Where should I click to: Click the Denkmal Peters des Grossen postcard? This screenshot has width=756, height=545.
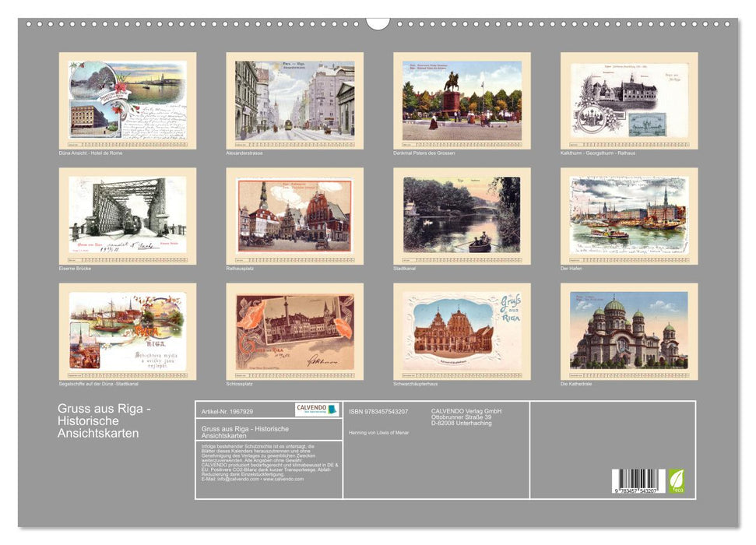click(455, 101)
